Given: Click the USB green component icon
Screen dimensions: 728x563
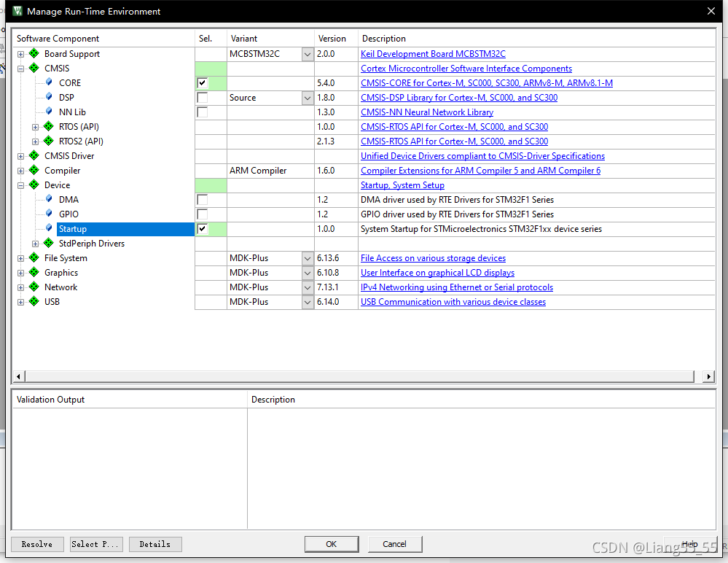Looking at the screenshot, I should [34, 301].
